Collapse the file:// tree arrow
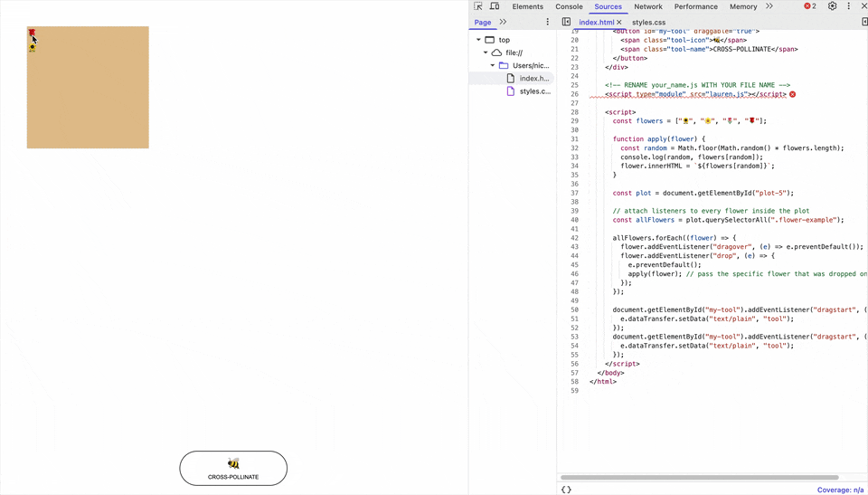868x495 pixels. tap(486, 52)
